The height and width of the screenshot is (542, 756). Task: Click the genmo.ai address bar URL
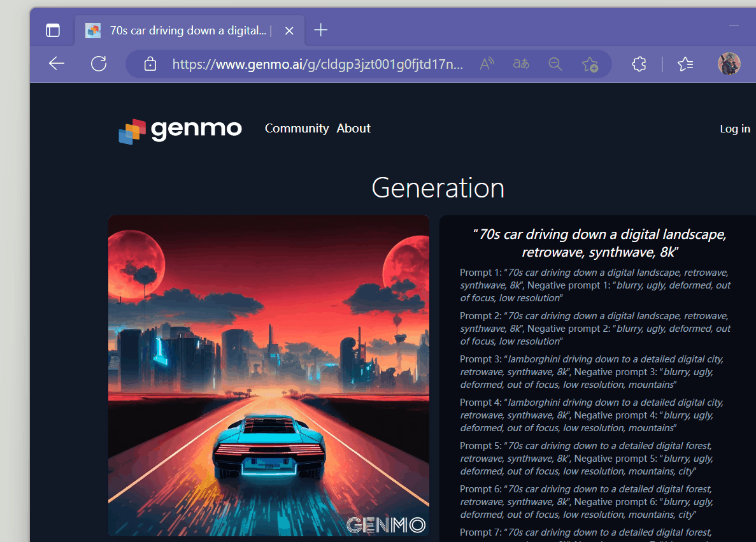318,64
